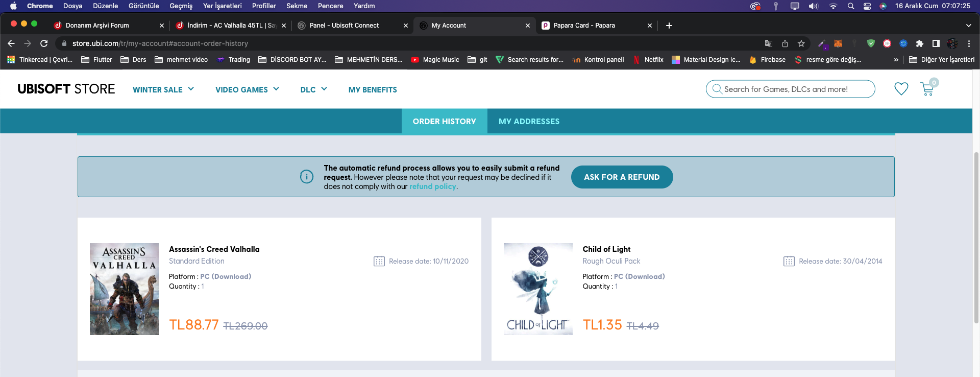Open the MetaMask fox extension
Screen dimensions: 980x377
838,43
